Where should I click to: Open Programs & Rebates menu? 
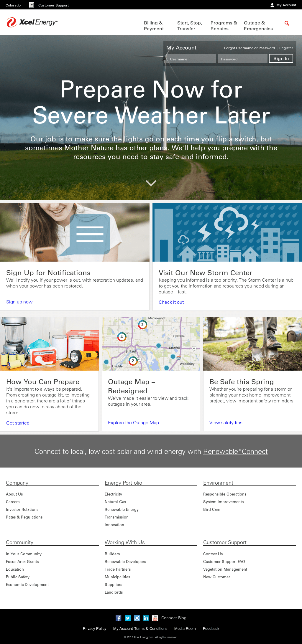pos(224,26)
